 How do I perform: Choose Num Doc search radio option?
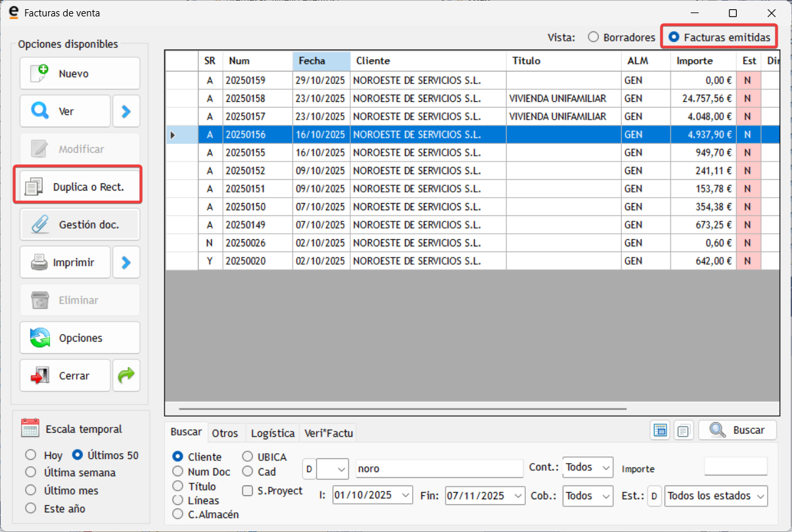point(177,472)
